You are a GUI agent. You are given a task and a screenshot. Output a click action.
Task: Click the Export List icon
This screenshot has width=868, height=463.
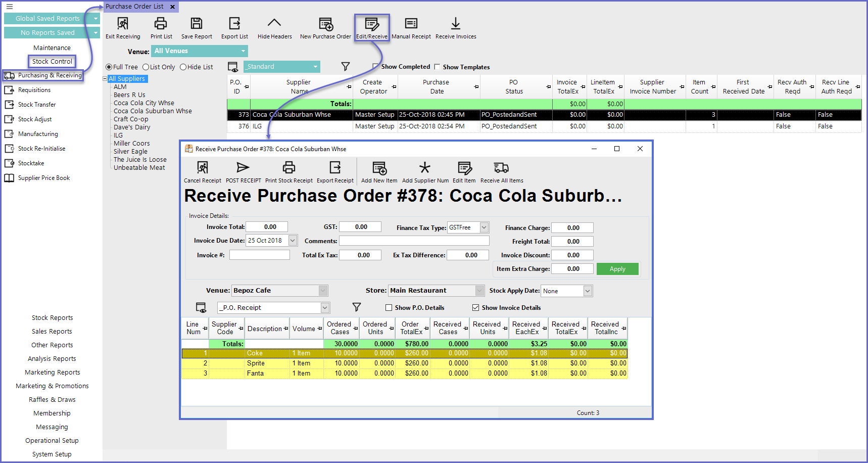pyautogui.click(x=234, y=23)
